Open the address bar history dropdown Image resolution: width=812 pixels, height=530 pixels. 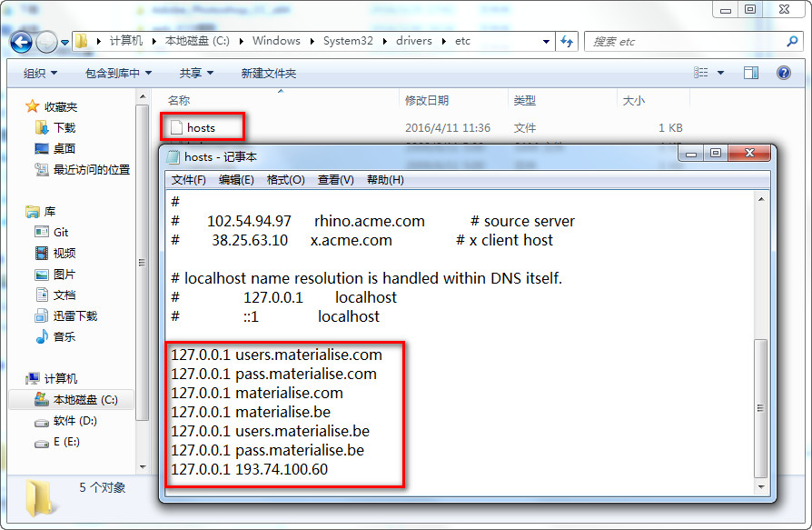click(x=546, y=42)
